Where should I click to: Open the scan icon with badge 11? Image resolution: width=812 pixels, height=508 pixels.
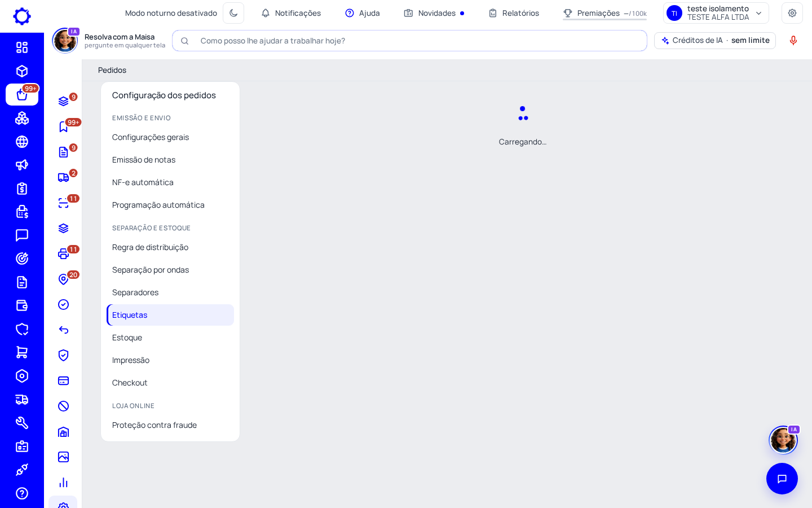[x=64, y=203]
